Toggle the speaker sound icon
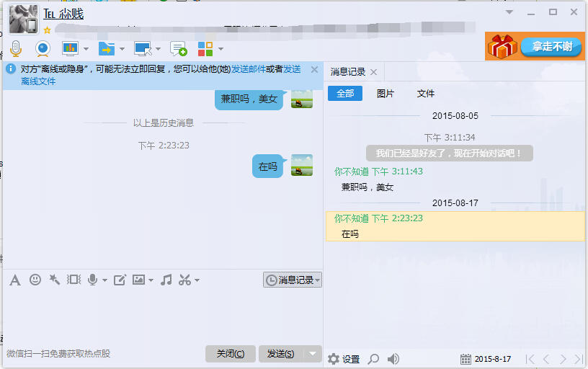The height and width of the screenshot is (369, 588). [393, 359]
